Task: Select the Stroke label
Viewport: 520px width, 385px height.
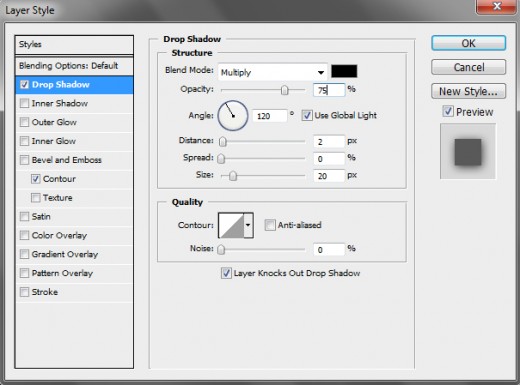Action: click(45, 292)
